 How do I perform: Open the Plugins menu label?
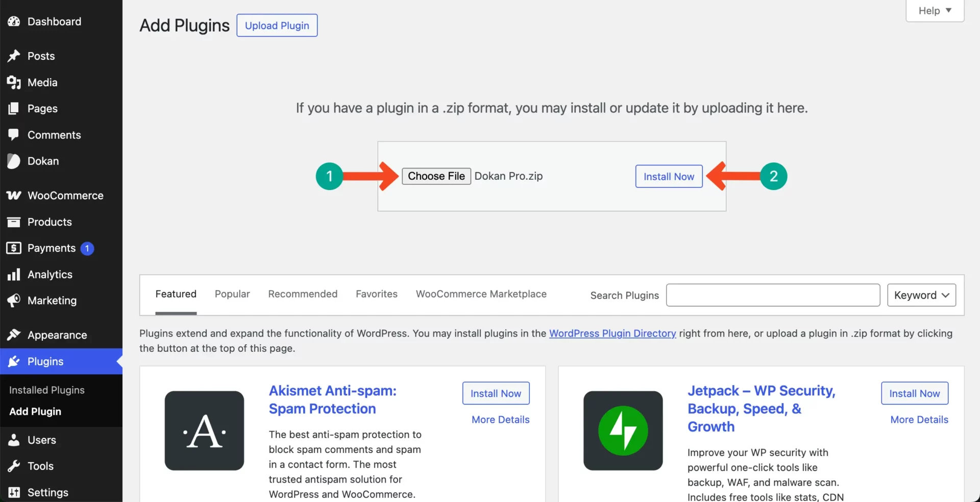(45, 362)
